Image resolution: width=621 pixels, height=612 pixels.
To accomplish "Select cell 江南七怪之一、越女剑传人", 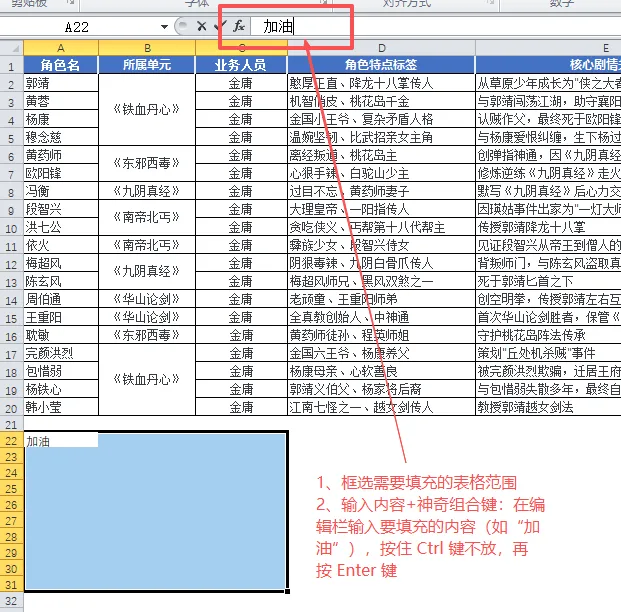I will pos(381,407).
